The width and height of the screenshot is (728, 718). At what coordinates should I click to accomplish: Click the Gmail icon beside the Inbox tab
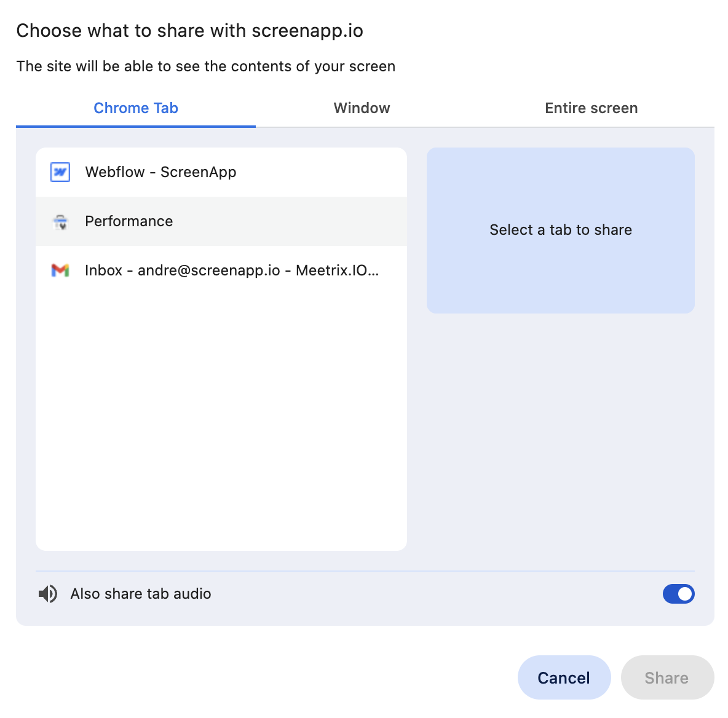58,270
